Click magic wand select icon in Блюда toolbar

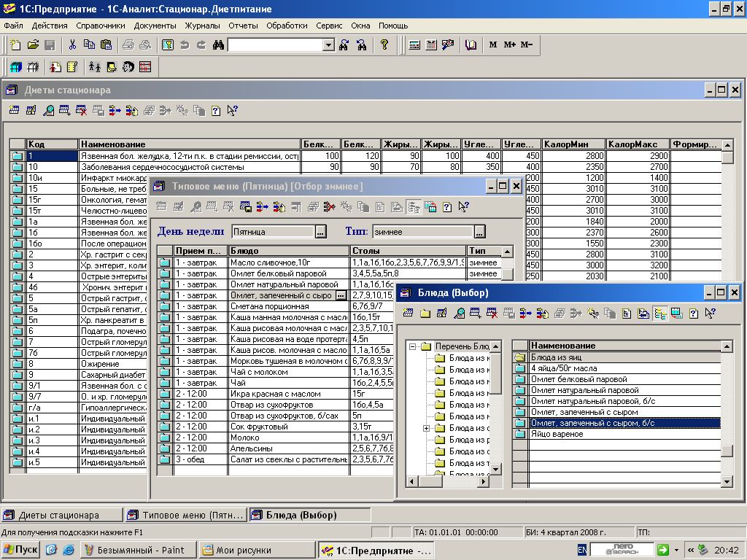coord(592,313)
